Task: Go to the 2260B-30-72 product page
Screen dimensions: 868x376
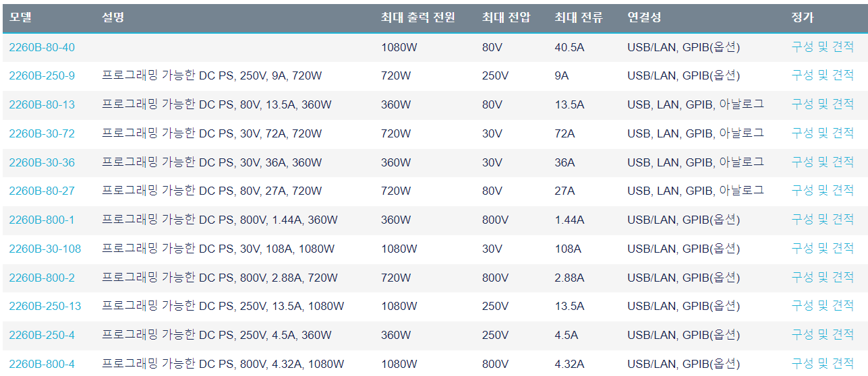Action: 42,133
